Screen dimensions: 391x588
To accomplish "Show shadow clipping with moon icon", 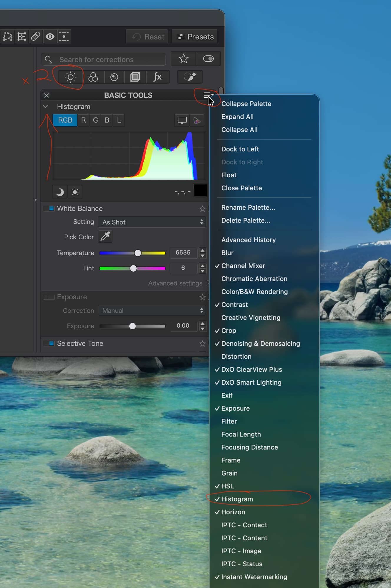I will pos(60,192).
